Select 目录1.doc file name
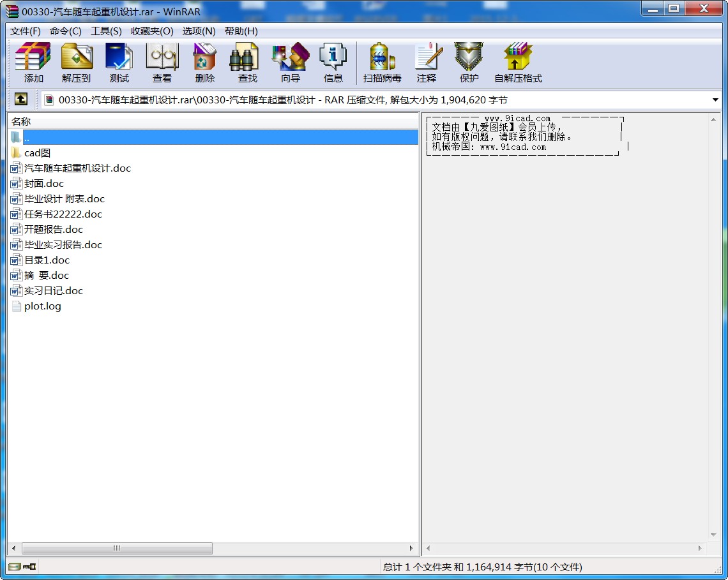The height and width of the screenshot is (580, 728). pos(47,260)
